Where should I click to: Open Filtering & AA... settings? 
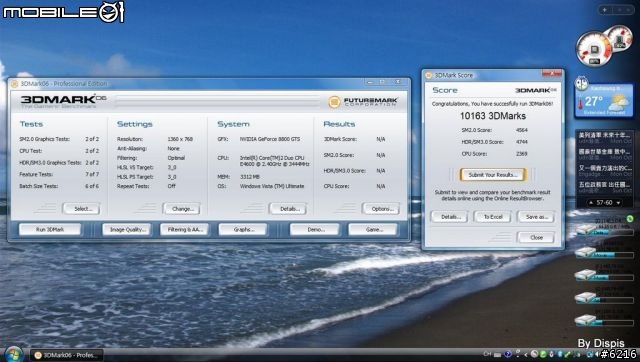[x=184, y=229]
